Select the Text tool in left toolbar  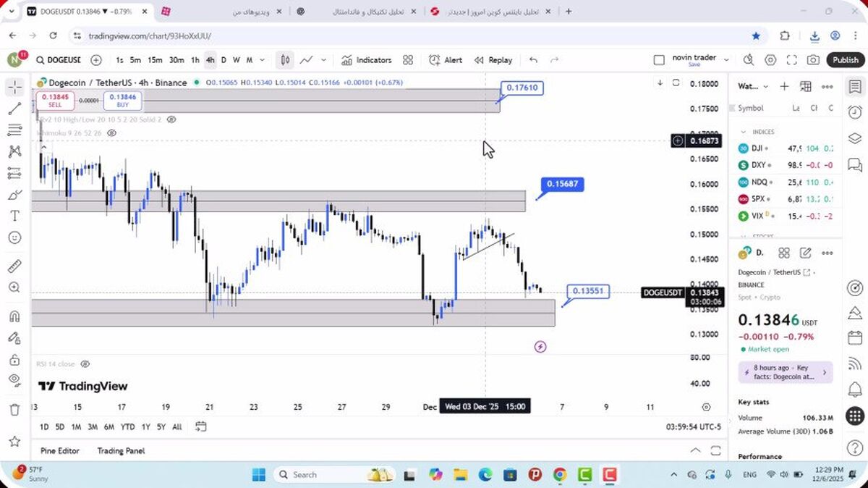(14, 216)
